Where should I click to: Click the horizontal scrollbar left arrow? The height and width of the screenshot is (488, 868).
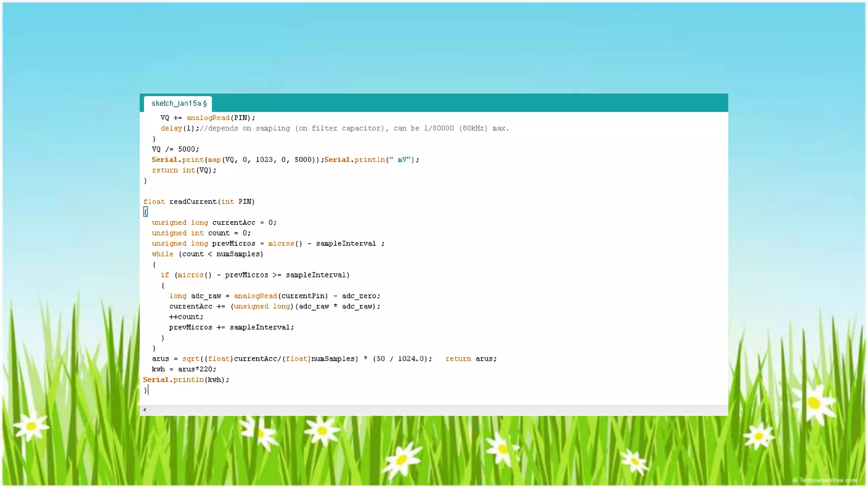pyautogui.click(x=145, y=410)
